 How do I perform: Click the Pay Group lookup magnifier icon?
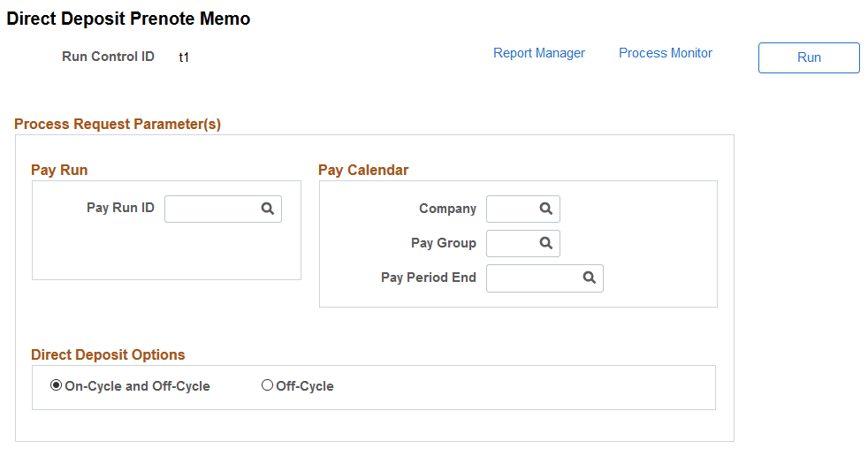pos(546,243)
